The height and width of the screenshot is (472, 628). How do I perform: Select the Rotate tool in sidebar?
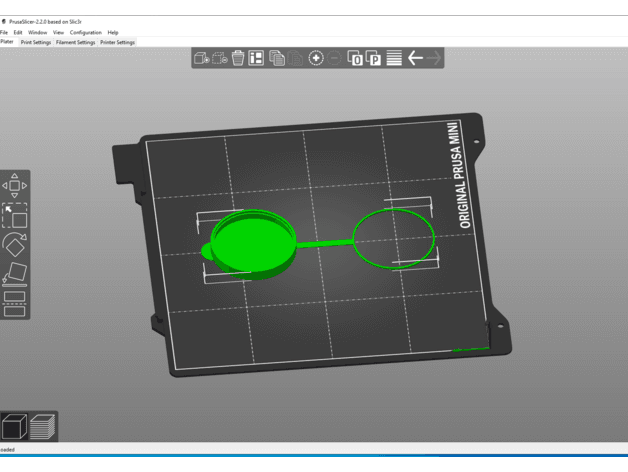point(15,245)
